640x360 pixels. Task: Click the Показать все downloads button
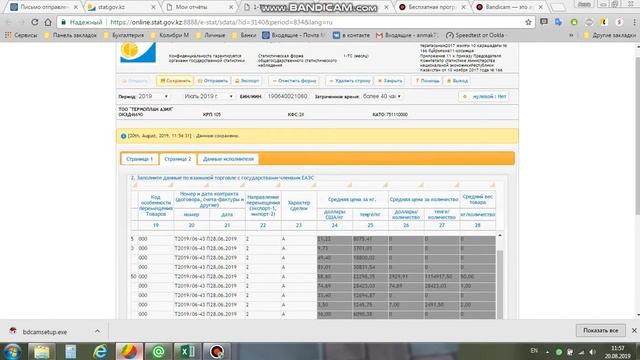click(x=600, y=331)
